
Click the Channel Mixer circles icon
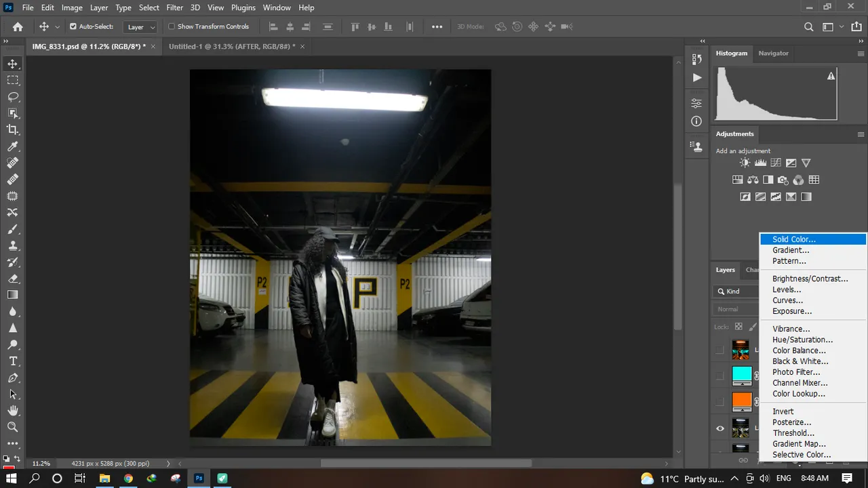point(798,180)
